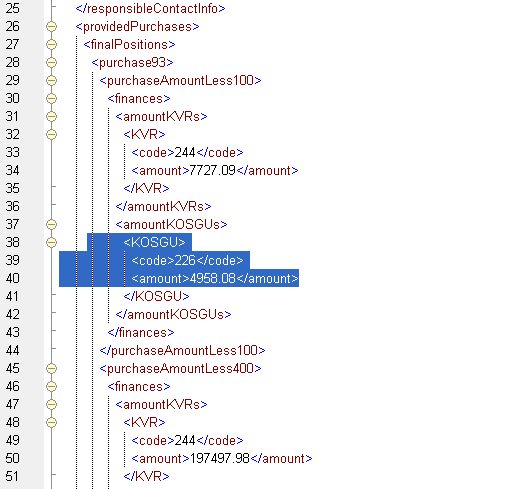Image resolution: width=514 pixels, height=489 pixels.
Task: Collapse the finances fold on line 30
Action: click(x=51, y=99)
